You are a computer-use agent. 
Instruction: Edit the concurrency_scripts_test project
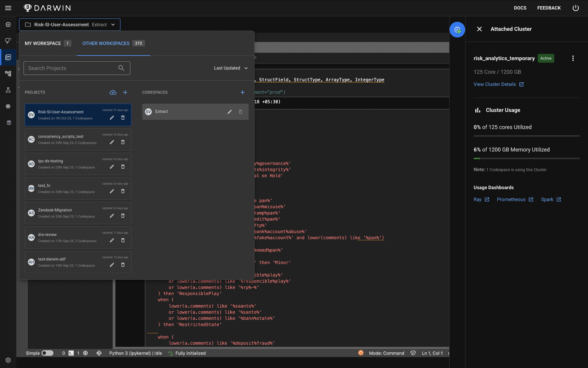tap(112, 142)
